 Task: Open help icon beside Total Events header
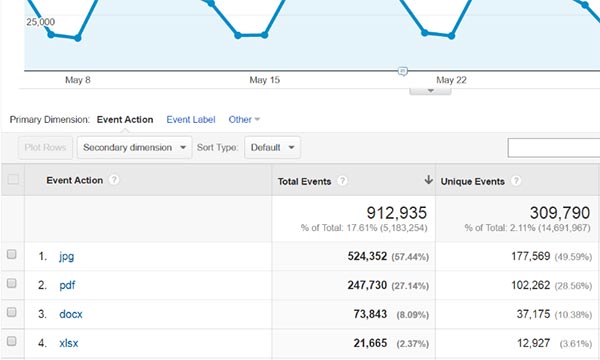[x=342, y=181]
